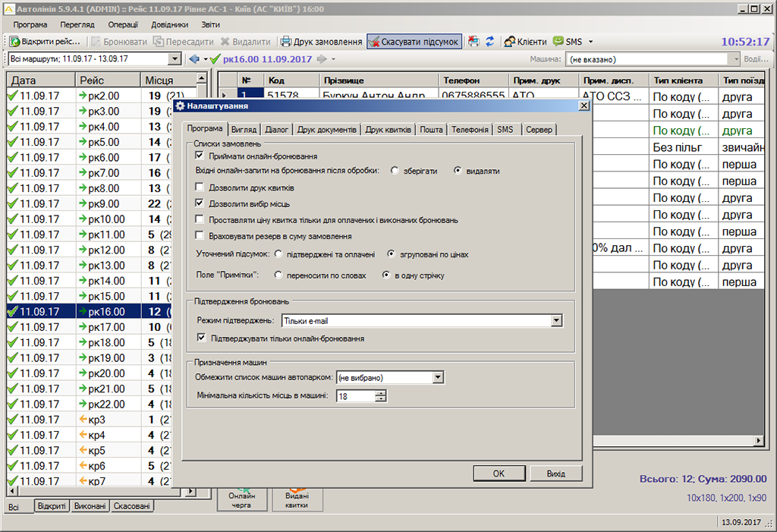This screenshot has width=777, height=532.
Task: Click the Водії... button
Action: (x=756, y=59)
